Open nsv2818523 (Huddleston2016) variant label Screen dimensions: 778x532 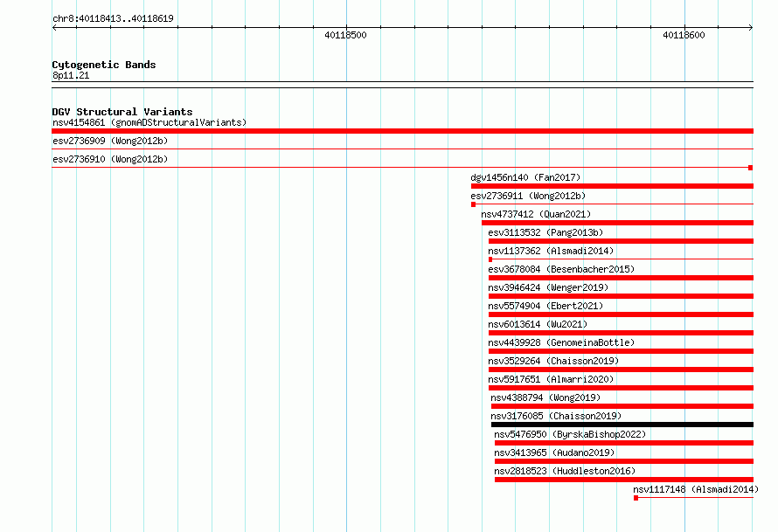(x=565, y=471)
